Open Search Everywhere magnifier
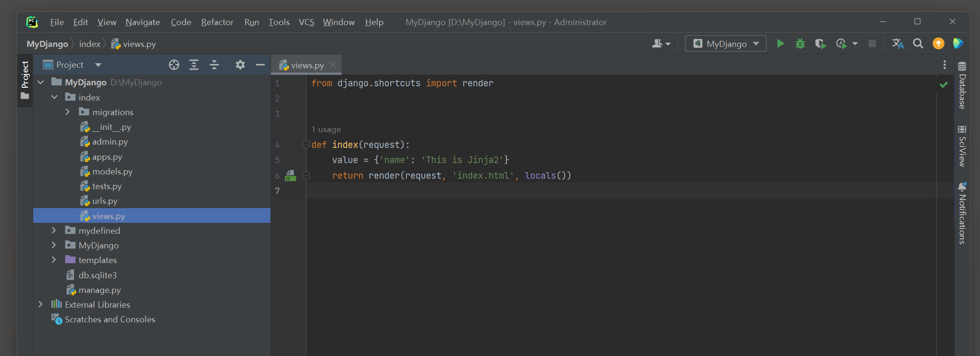 tap(918, 44)
